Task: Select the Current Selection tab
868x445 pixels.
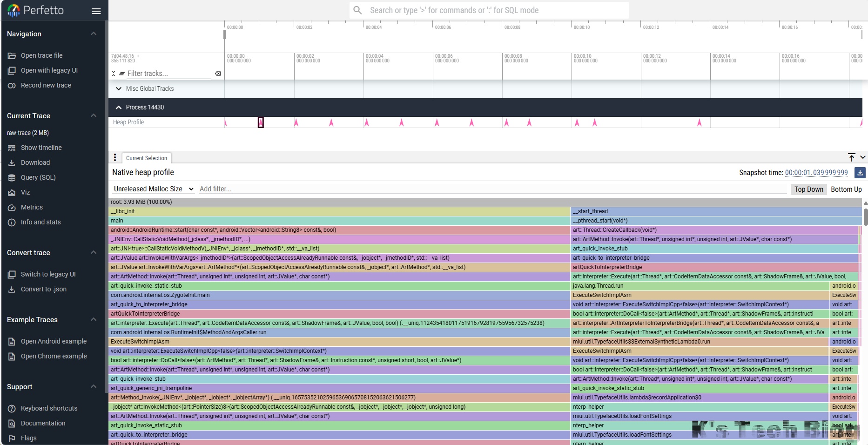Action: pyautogui.click(x=146, y=158)
